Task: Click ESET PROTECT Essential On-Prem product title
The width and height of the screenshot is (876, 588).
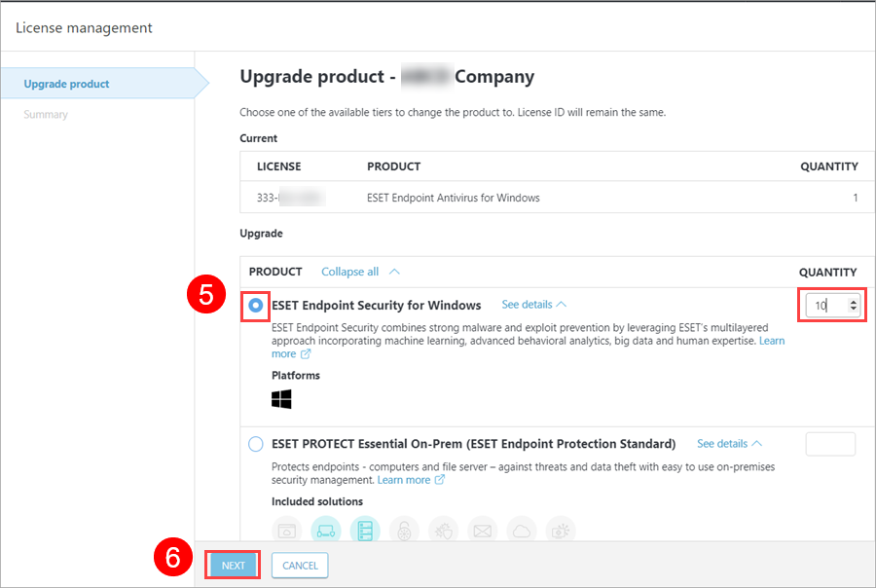Action: pos(473,444)
